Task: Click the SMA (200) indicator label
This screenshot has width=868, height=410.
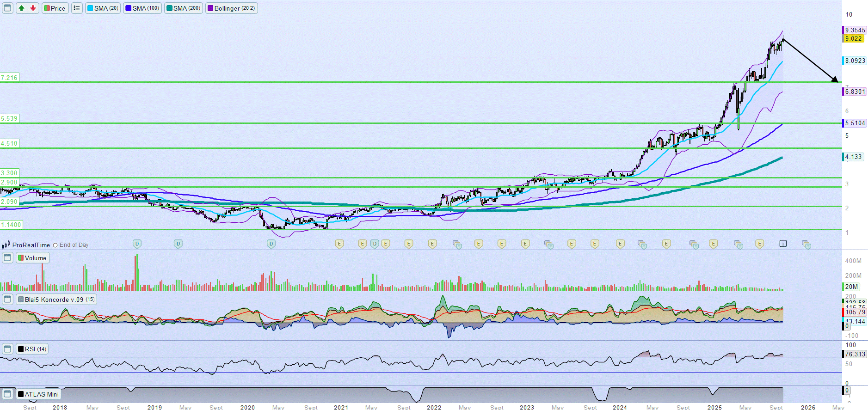Action: [184, 8]
